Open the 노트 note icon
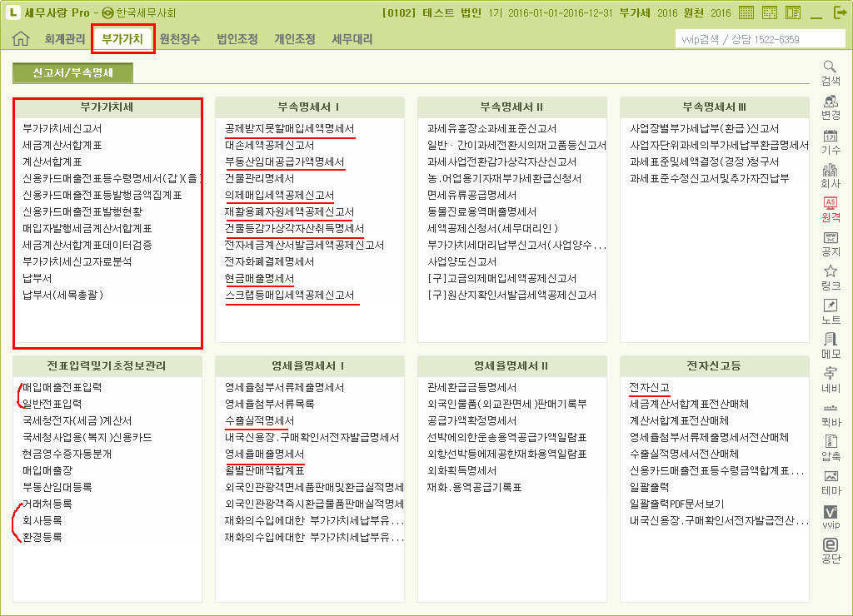Screen dimensions: 853x616 (831, 312)
